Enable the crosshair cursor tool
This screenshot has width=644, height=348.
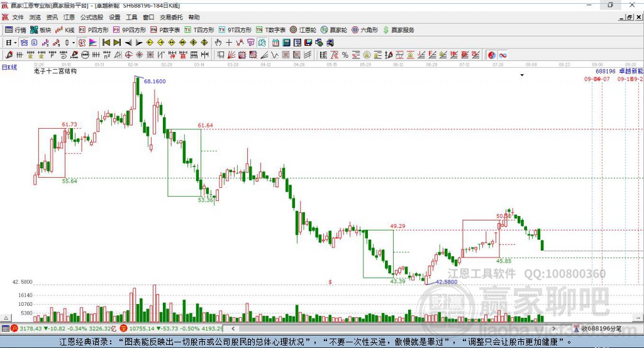(x=229, y=43)
